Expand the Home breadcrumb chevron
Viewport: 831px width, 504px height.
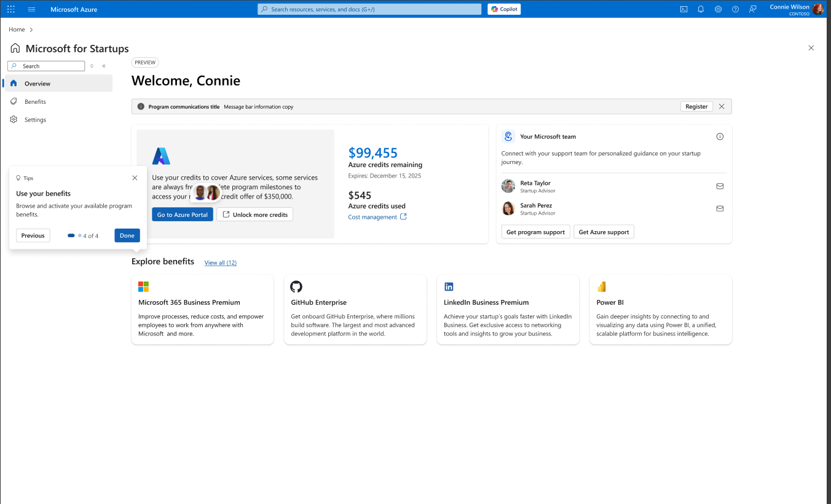31,30
